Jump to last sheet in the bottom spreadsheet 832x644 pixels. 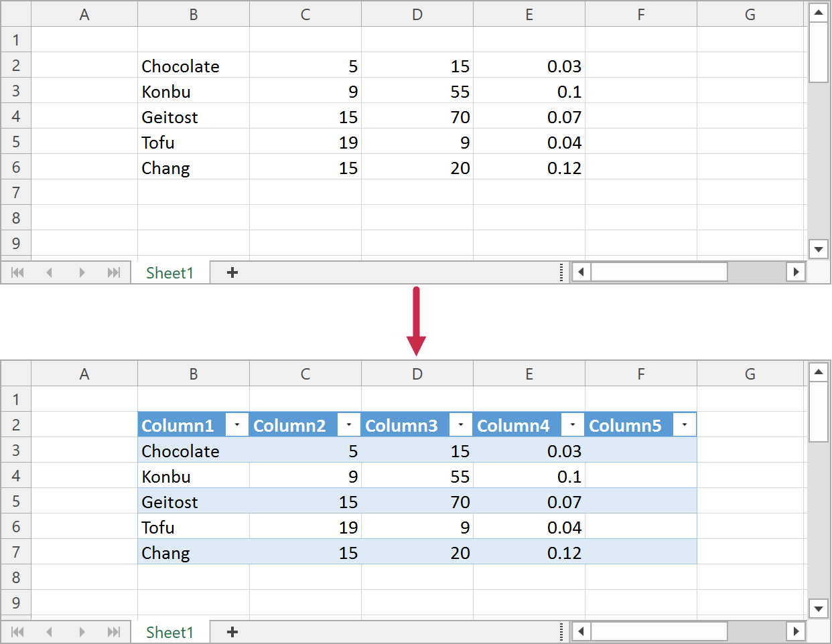coord(114,632)
